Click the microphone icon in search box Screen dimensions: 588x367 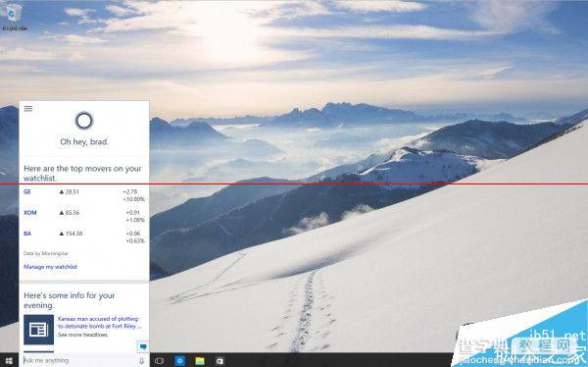142,360
